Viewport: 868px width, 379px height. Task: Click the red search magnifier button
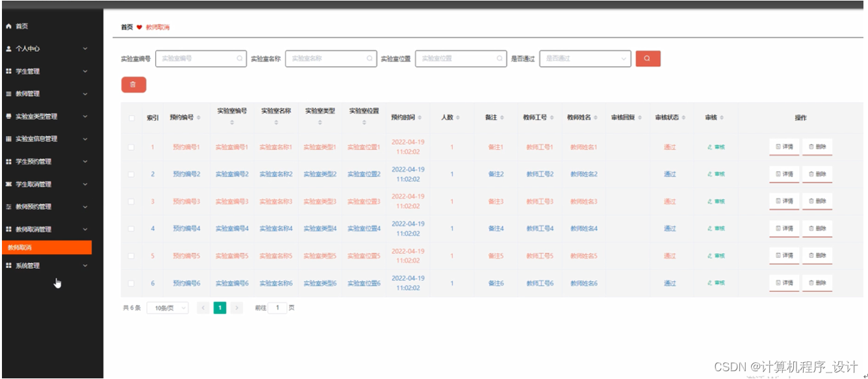[x=648, y=58]
